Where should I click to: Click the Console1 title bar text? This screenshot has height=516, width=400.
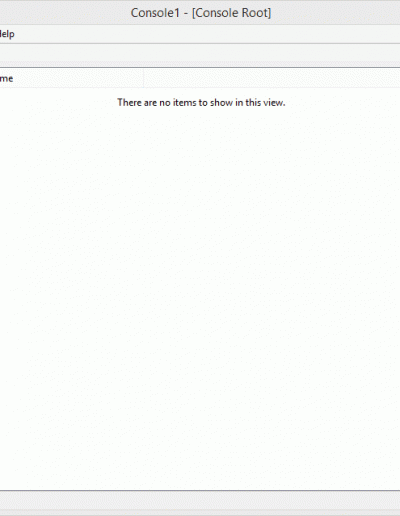155,13
